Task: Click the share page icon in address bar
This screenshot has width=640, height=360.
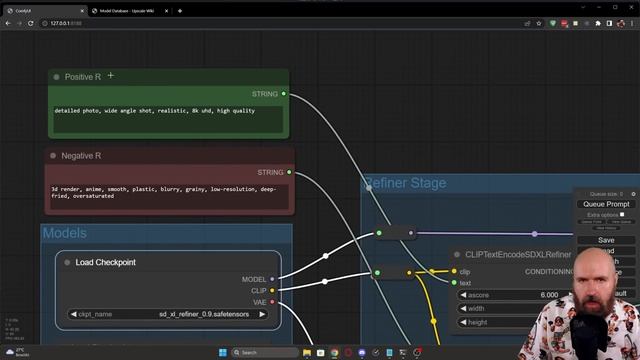Action: 527,24
